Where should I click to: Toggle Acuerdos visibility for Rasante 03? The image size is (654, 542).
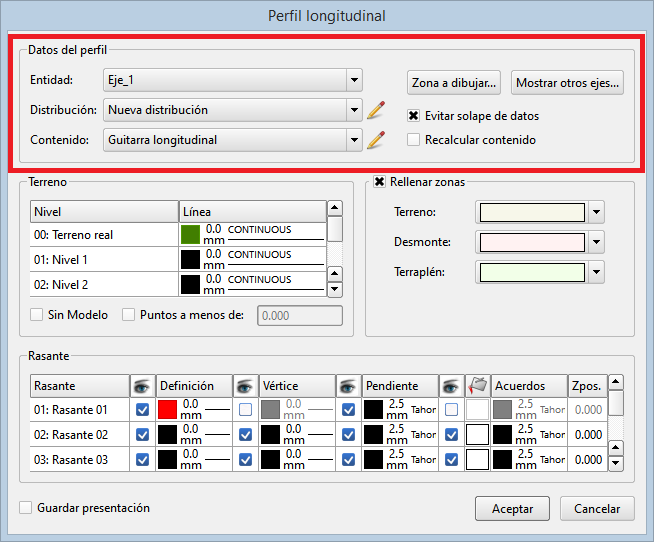click(x=451, y=460)
